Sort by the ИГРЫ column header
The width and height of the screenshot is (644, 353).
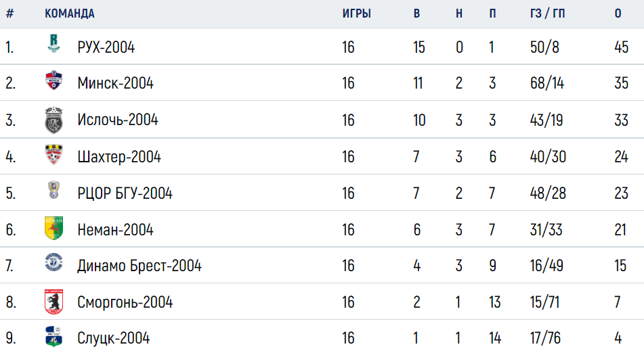[x=356, y=14]
